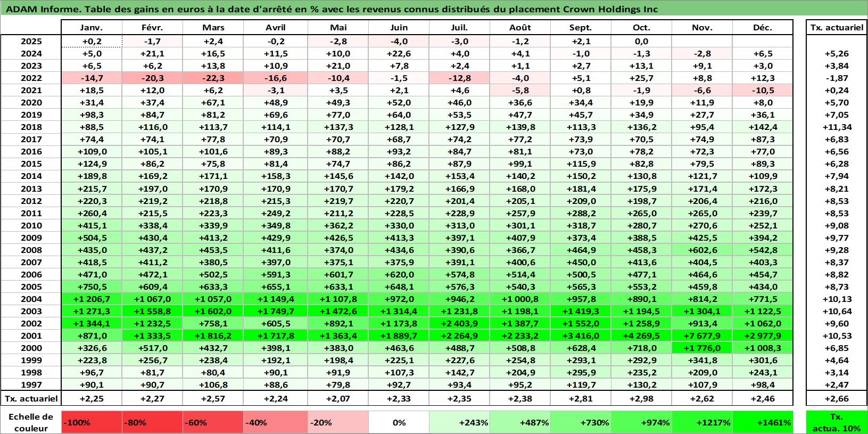Image resolution: width=868 pixels, height=434 pixels.
Task: Select the 2008 year row label
Action: 31,250
